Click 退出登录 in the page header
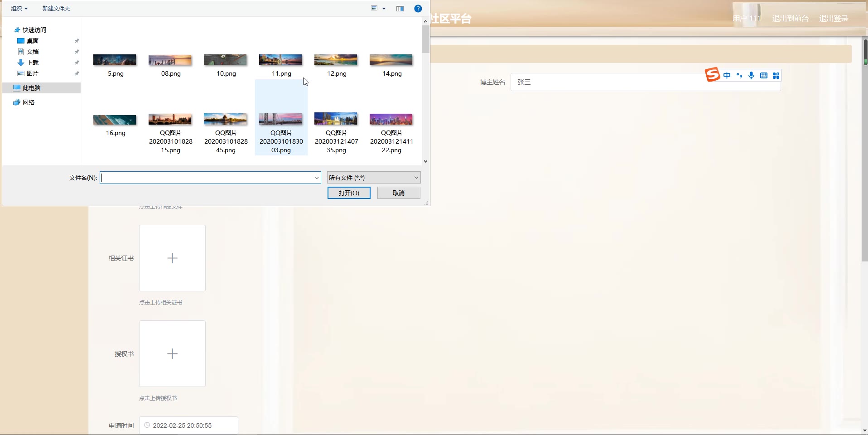The width and height of the screenshot is (868, 435). pyautogui.click(x=834, y=18)
